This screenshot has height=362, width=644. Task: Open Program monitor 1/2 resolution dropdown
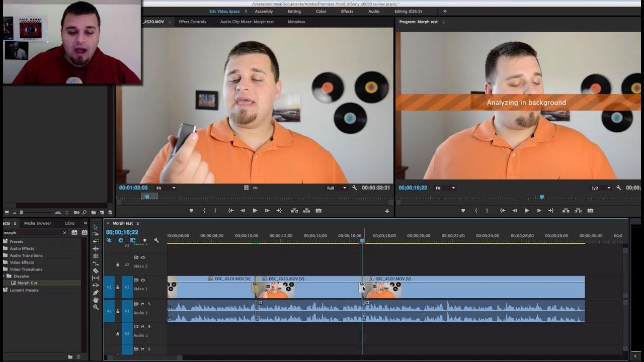click(601, 188)
